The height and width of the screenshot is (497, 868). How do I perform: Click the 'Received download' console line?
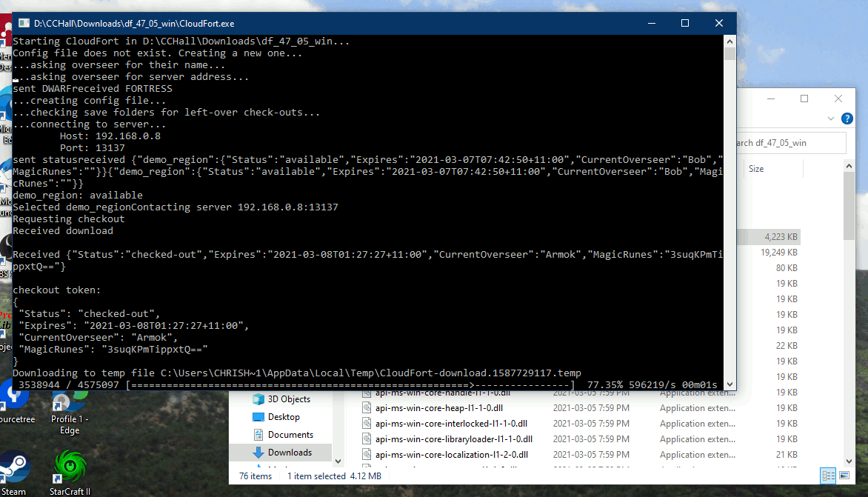(62, 231)
